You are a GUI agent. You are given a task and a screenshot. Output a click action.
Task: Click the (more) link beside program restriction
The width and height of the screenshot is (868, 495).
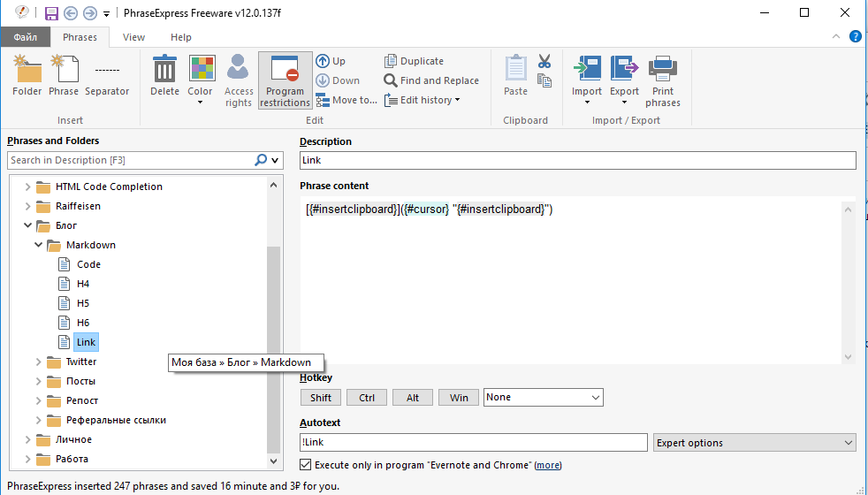pos(548,465)
